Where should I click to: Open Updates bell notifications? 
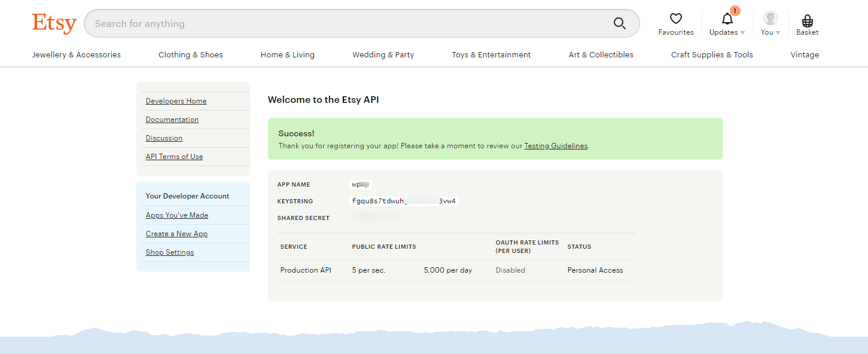click(x=727, y=19)
